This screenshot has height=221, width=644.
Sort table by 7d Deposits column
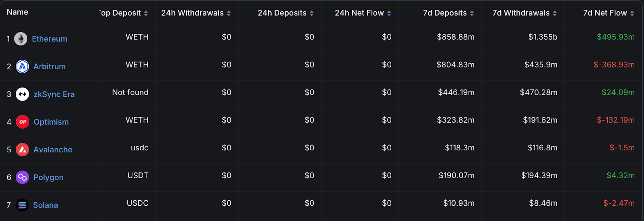472,13
